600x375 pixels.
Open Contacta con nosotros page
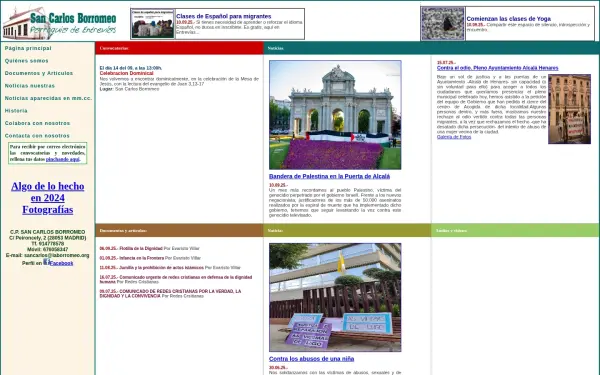37,136
